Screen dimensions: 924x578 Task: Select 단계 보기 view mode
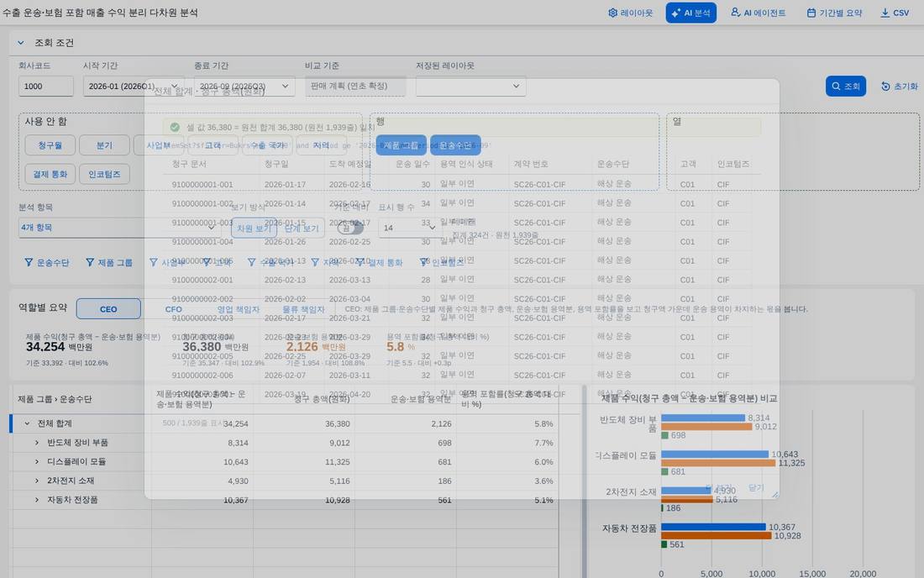(302, 228)
